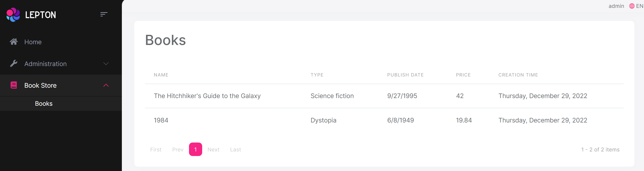This screenshot has height=171, width=644.
Task: Open the admin user menu
Action: [616, 6]
